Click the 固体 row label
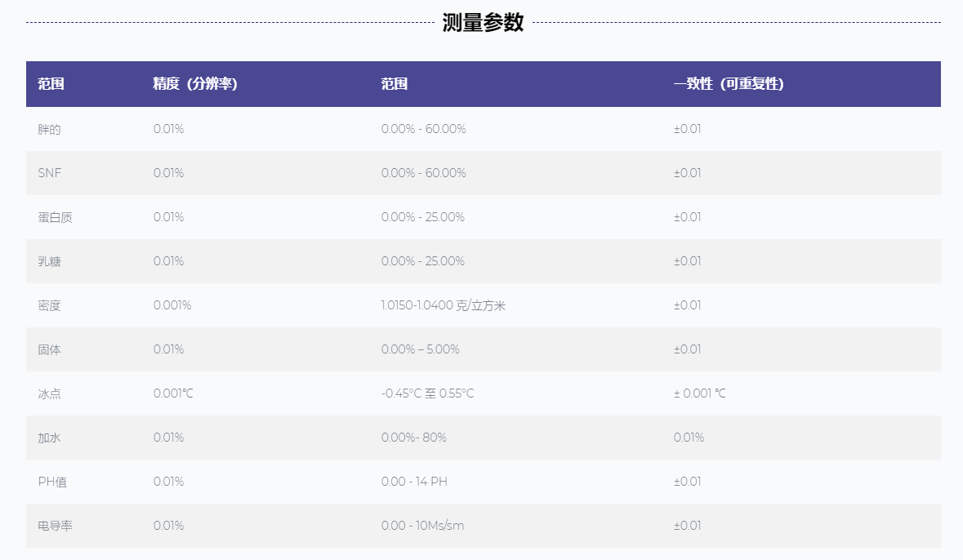This screenshot has height=560, width=963. click(x=49, y=349)
